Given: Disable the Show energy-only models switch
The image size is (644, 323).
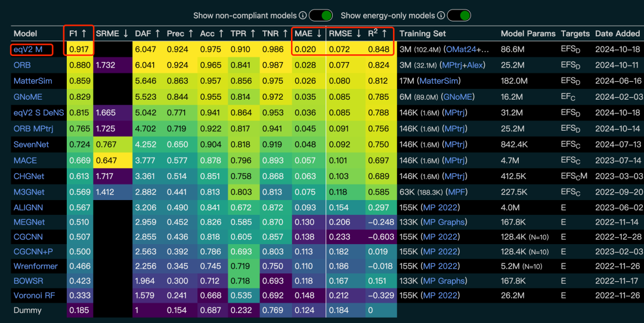Looking at the screenshot, I should click(x=459, y=16).
